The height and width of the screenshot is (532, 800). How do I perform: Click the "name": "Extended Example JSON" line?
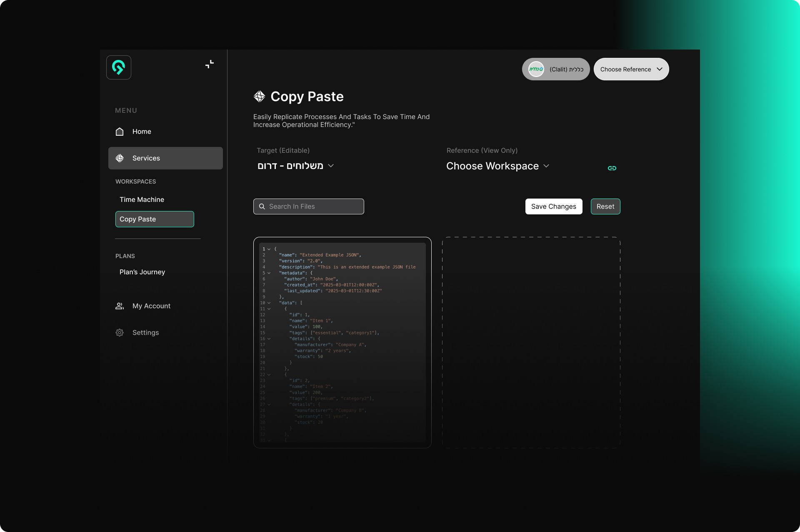(320, 255)
